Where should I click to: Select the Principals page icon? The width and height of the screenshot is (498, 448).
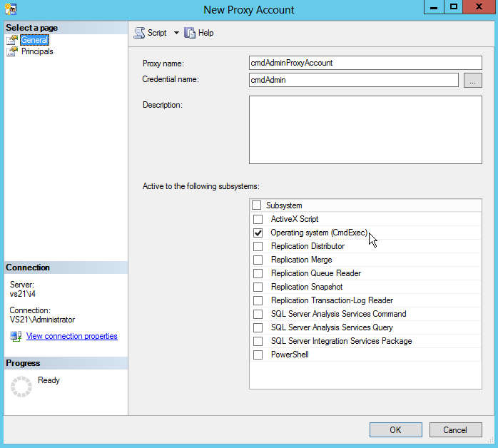point(12,51)
